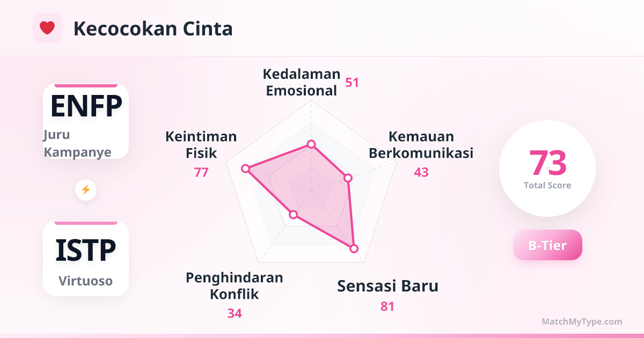Click the Keintiman Fisik radar point

(245, 168)
